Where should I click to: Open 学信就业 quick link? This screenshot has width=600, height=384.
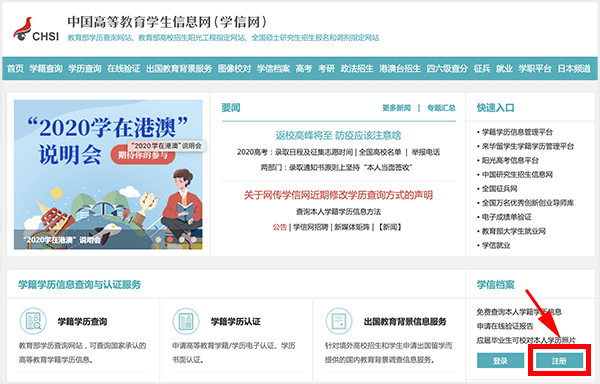[x=496, y=245]
